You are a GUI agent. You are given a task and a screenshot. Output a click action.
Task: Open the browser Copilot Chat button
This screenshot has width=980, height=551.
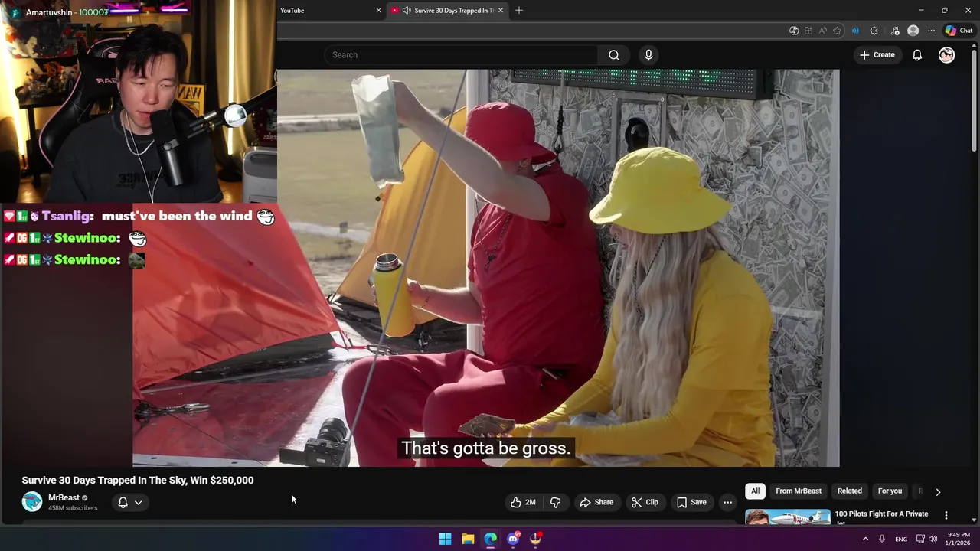[959, 31]
